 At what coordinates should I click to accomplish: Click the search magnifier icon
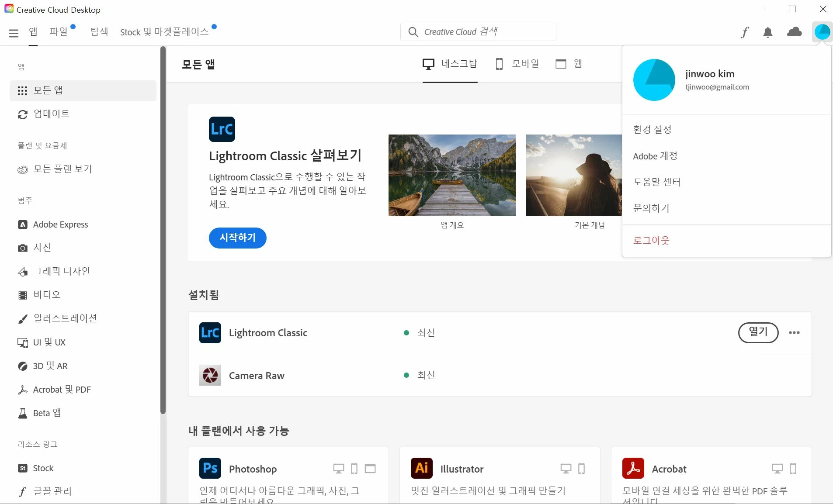coord(413,32)
